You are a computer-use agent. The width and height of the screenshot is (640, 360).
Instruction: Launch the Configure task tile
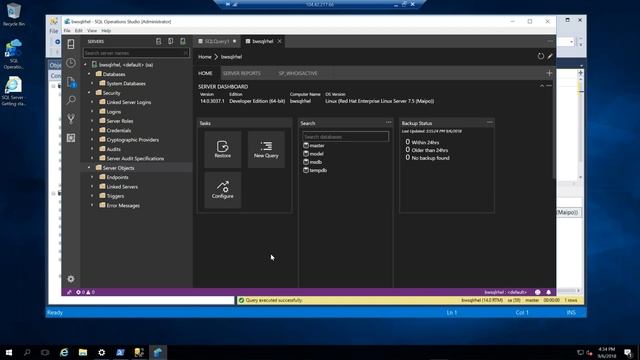point(222,190)
